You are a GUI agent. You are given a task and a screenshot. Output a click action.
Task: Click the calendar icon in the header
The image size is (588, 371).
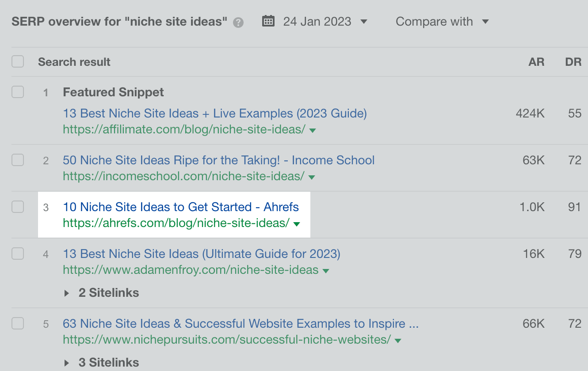pyautogui.click(x=269, y=21)
